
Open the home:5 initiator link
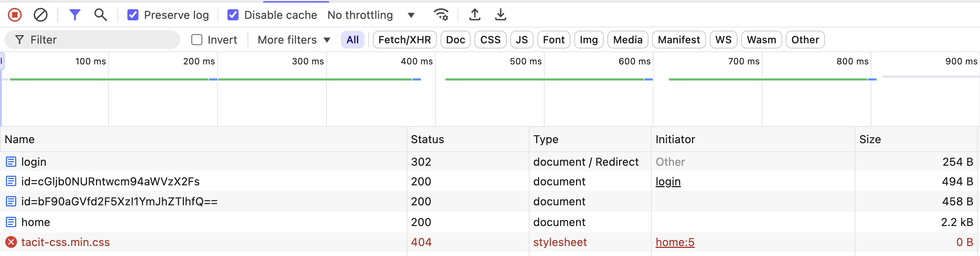click(675, 242)
